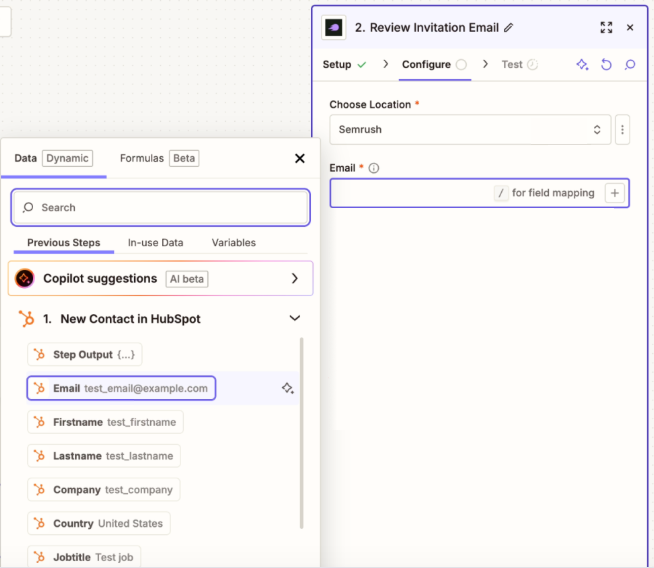Click the search magnifier icon

coord(28,207)
